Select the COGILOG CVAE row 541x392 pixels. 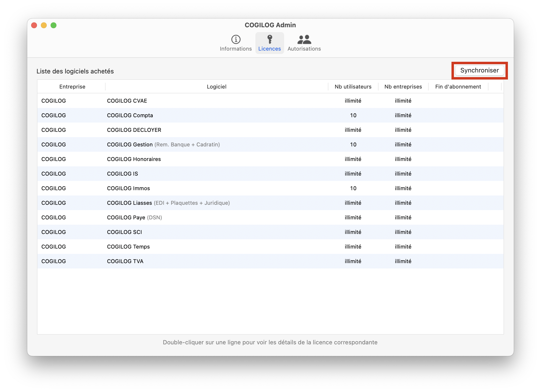[270, 101]
